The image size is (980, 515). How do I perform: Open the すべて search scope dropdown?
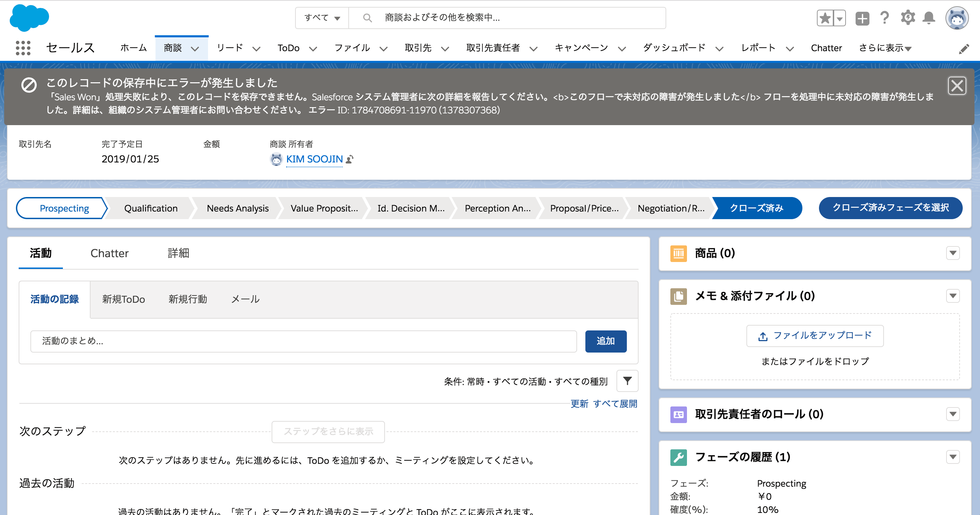point(322,18)
